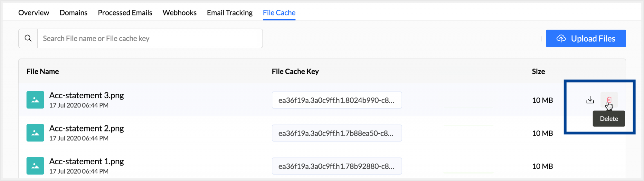Click the file cache key ending 78b92880-c8

pyautogui.click(x=336, y=166)
